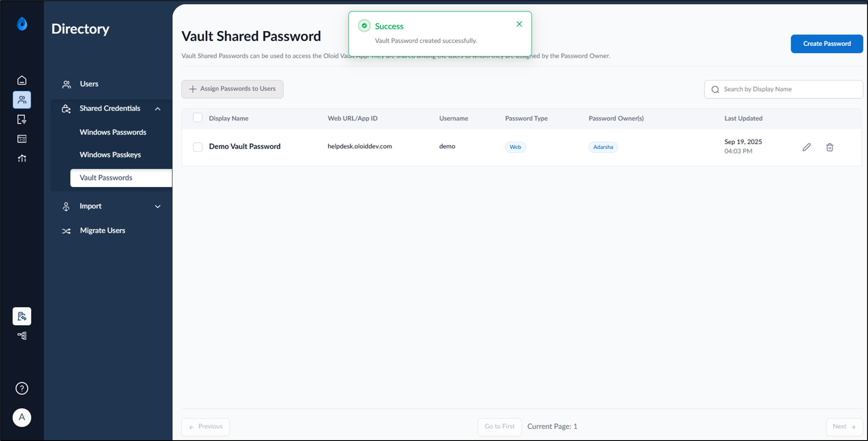Open the profile avatar labeled A

tap(22, 418)
